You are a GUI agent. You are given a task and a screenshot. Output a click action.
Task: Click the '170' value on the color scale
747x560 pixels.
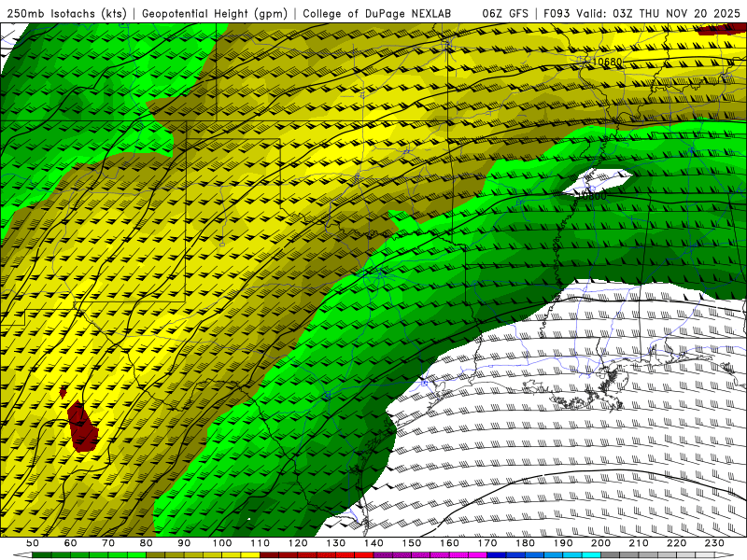coord(487,543)
